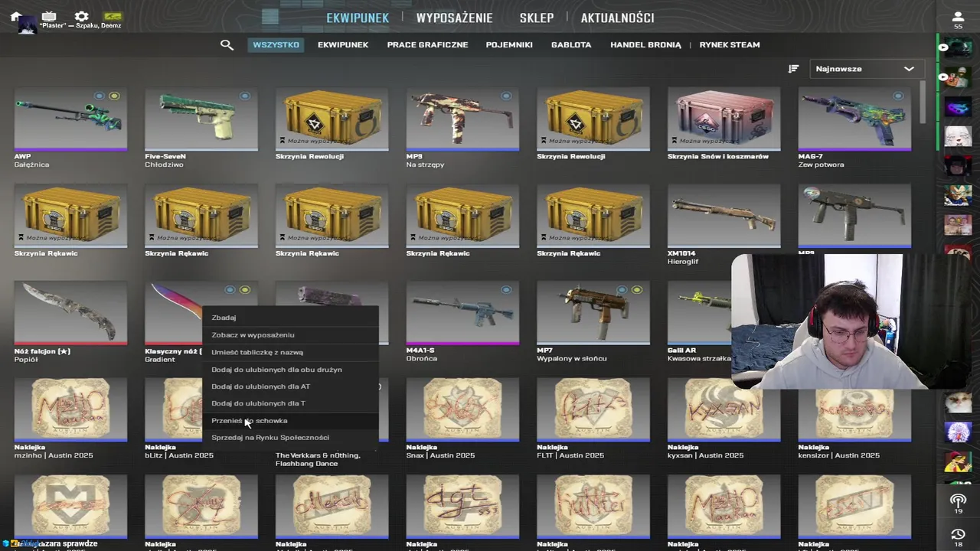Viewport: 980px width, 551px height.
Task: Select the cartoon man in red hat avatar
Action: (958, 461)
